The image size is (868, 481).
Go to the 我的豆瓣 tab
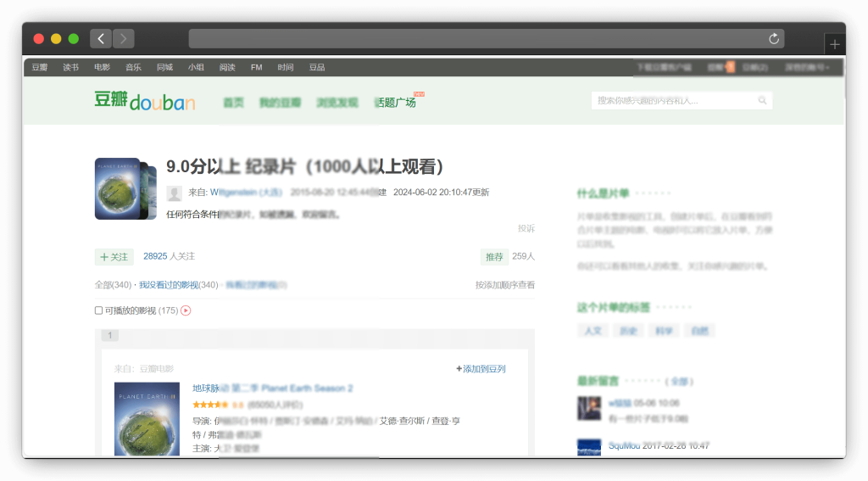280,103
